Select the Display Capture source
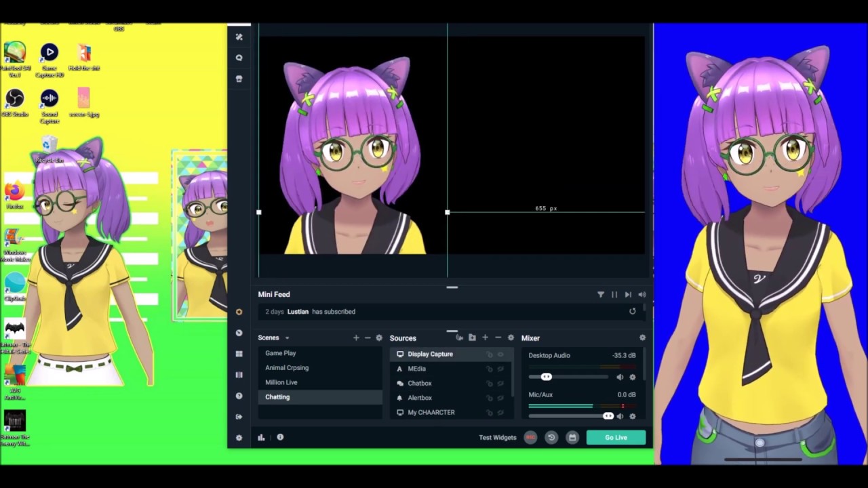Screen dimensions: 868x488 click(450, 354)
